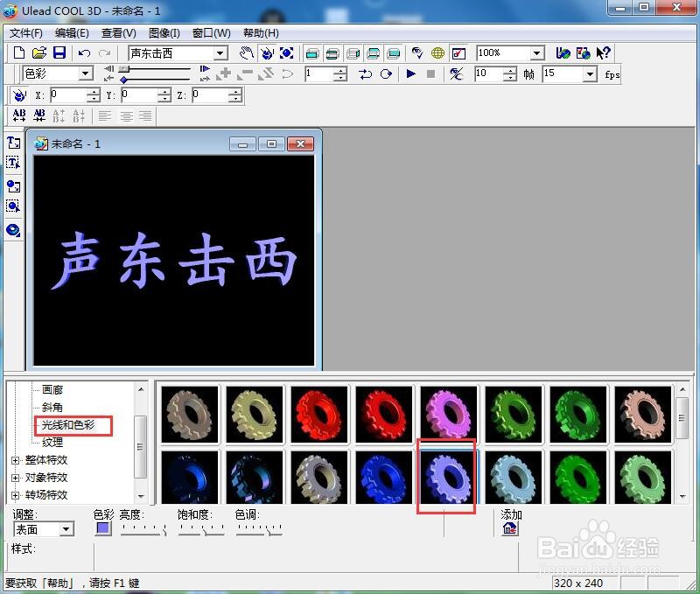Image resolution: width=700 pixels, height=594 pixels.
Task: Open the 文件(F) menu
Action: click(26, 33)
